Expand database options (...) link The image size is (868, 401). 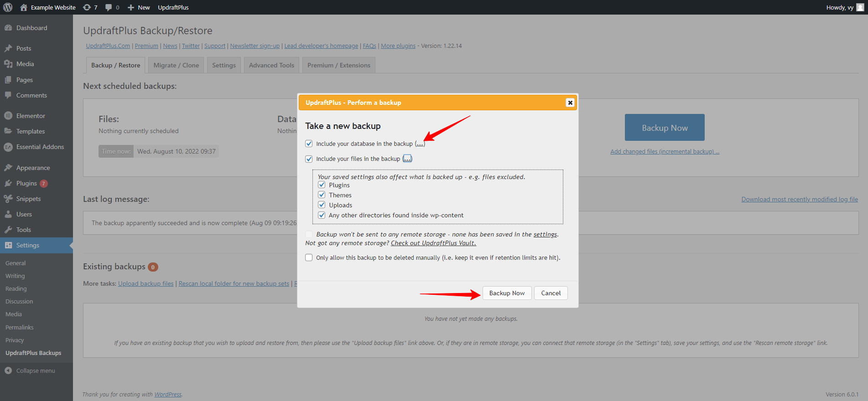click(420, 144)
